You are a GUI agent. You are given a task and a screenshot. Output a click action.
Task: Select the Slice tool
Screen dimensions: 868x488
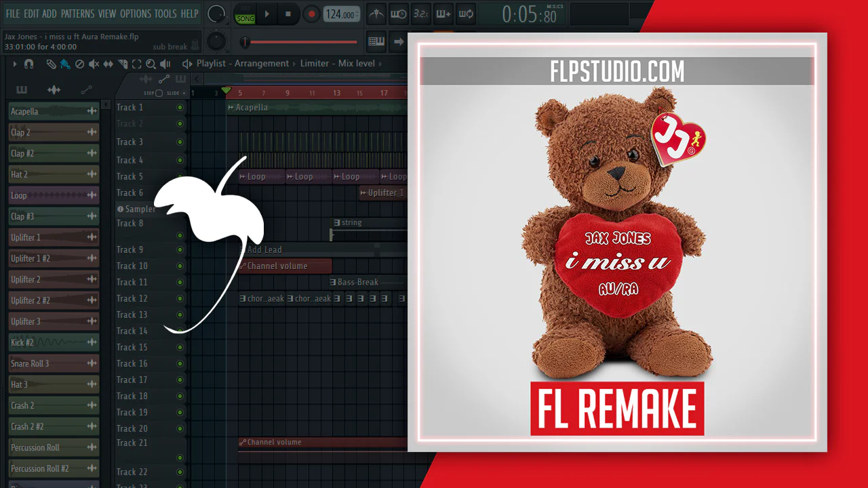point(123,64)
